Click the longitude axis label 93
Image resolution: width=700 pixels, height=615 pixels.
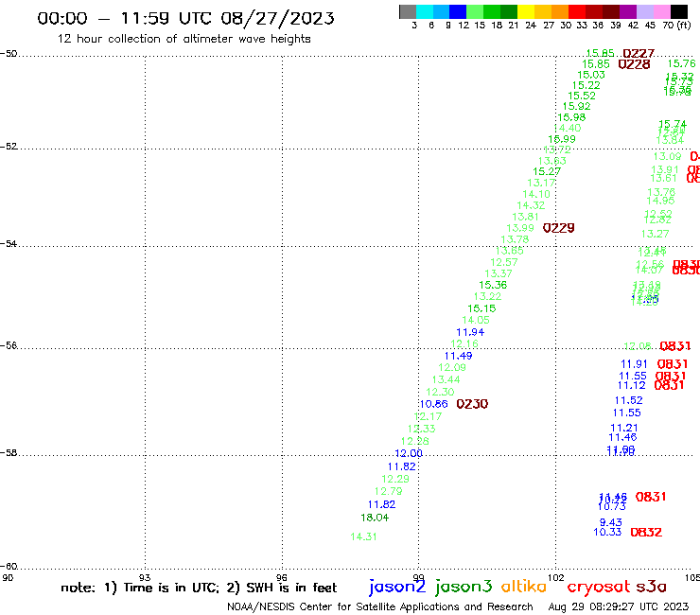(x=145, y=578)
